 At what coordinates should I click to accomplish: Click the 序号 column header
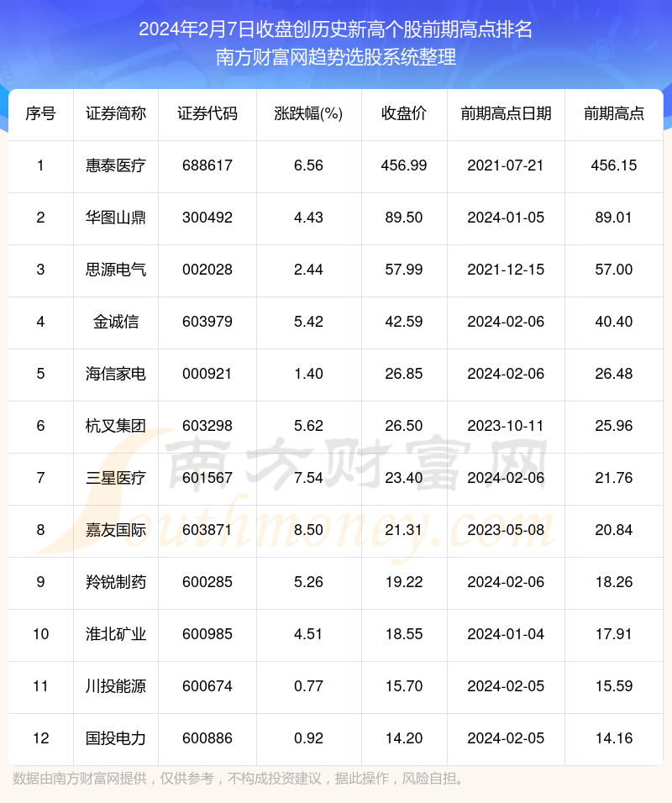[40, 113]
